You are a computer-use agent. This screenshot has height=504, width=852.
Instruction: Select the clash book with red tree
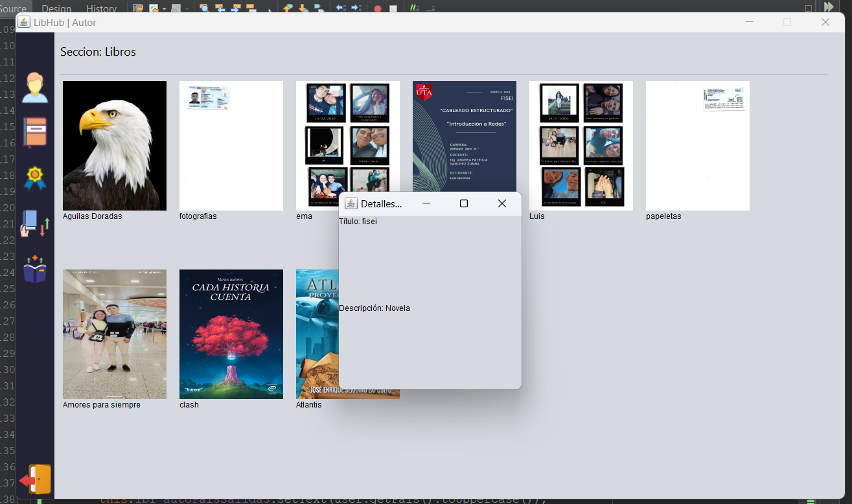231,334
